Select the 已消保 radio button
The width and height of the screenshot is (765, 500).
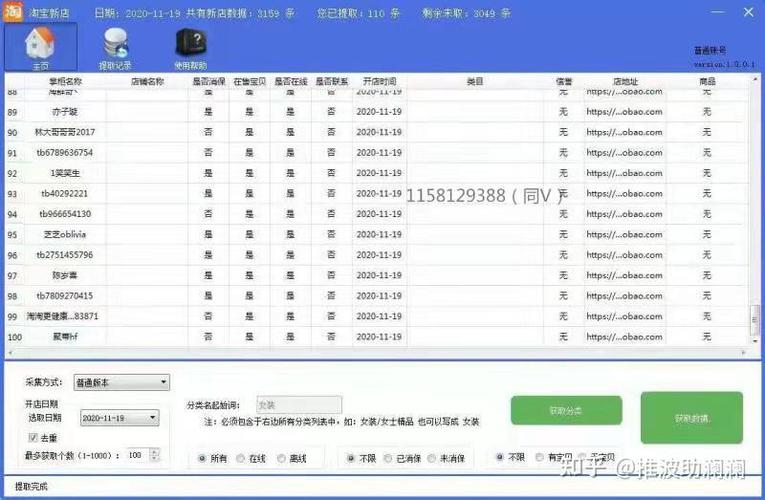pyautogui.click(x=388, y=458)
